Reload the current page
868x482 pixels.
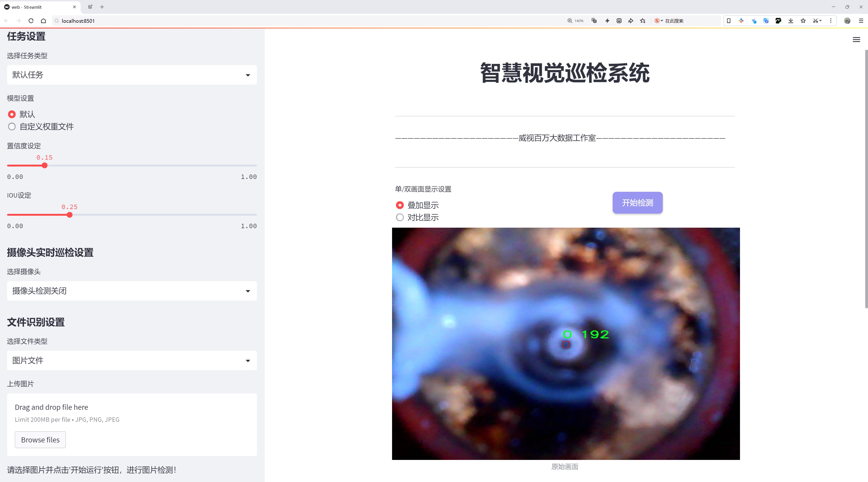pyautogui.click(x=31, y=20)
